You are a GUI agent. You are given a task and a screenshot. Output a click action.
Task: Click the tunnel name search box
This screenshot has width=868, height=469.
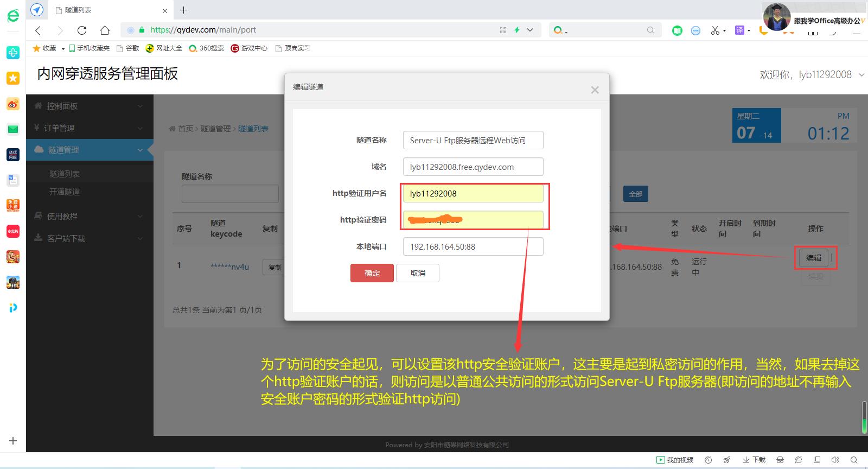[x=230, y=194]
